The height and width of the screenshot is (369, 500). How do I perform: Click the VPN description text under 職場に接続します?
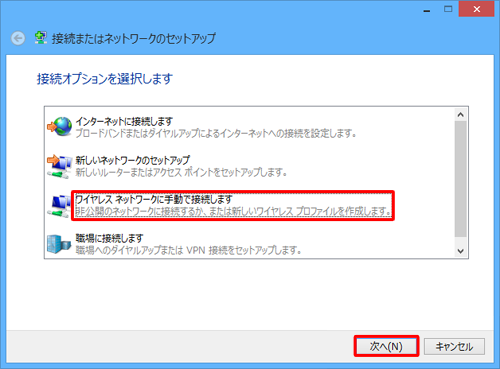pos(189,250)
